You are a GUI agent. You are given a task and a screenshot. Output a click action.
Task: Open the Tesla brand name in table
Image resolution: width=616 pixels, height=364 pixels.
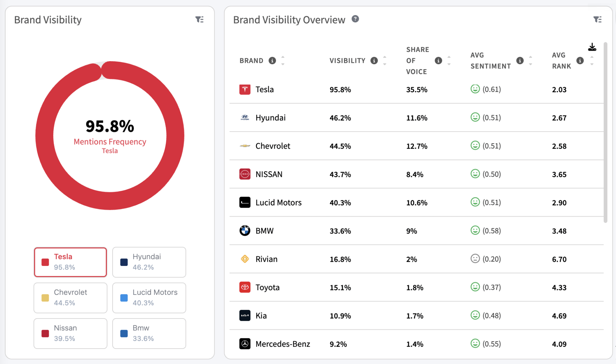point(264,89)
